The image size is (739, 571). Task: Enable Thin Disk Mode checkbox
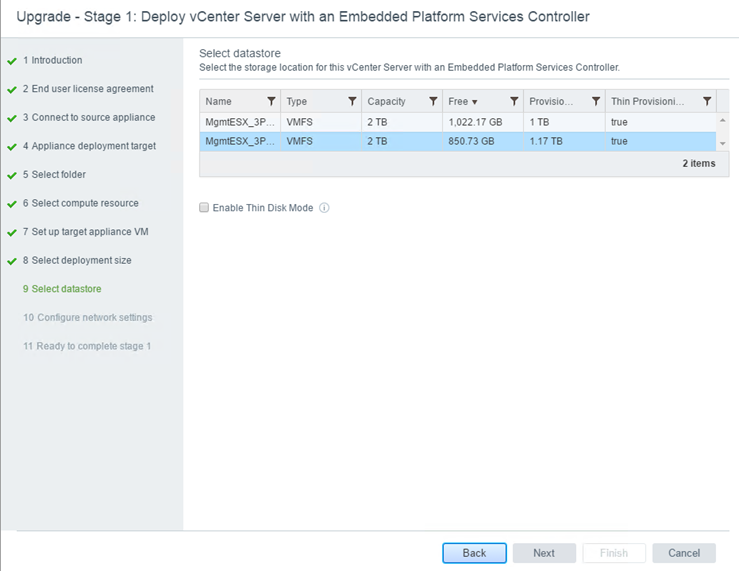tap(204, 208)
